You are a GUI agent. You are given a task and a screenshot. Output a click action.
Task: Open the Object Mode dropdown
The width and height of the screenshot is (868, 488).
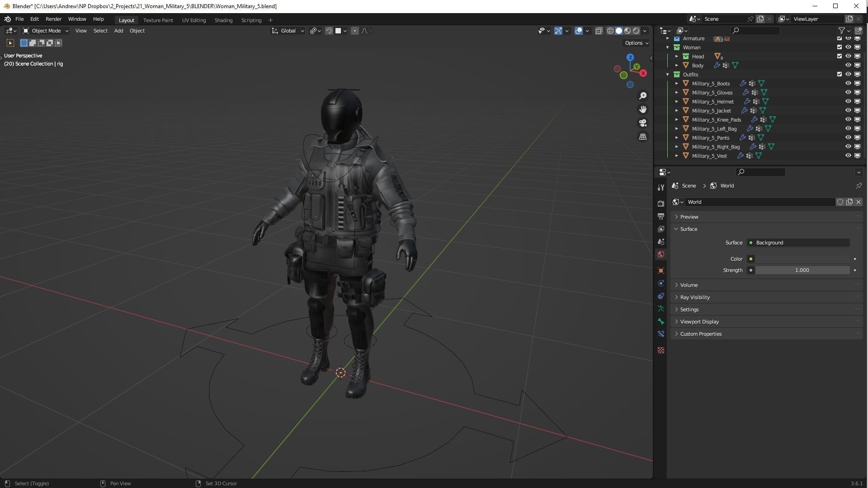pyautogui.click(x=46, y=31)
